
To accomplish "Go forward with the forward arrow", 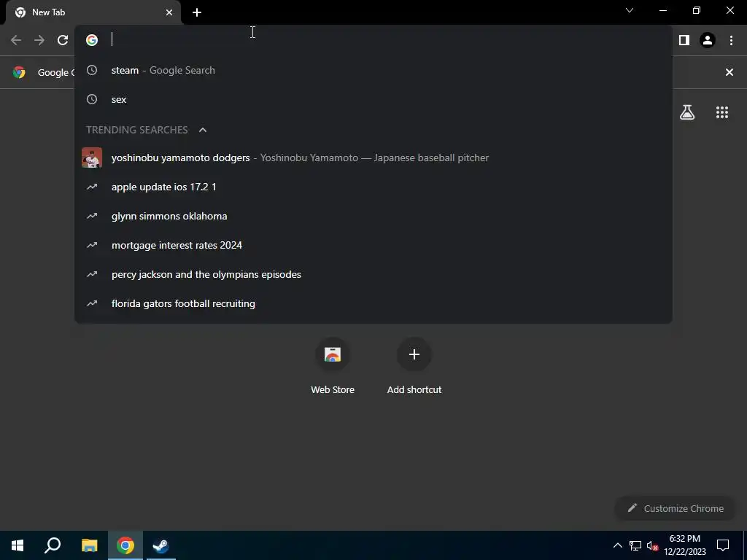I will pos(39,40).
